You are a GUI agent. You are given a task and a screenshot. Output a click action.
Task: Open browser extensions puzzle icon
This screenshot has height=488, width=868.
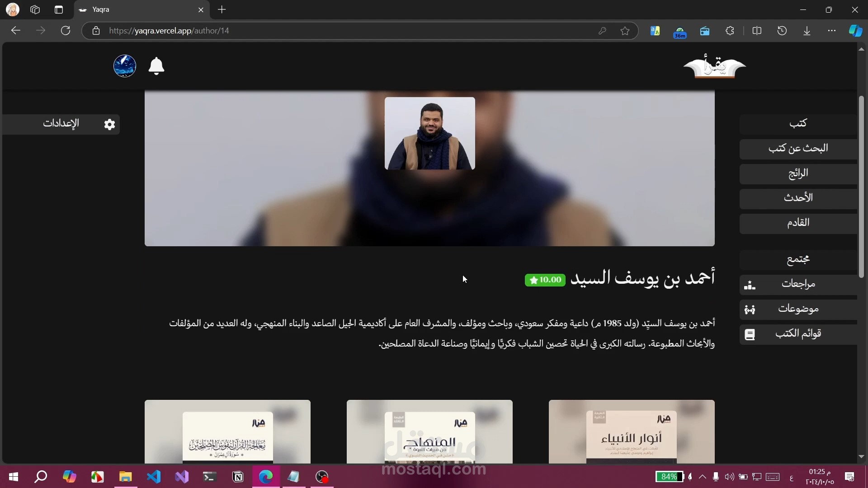click(x=730, y=31)
